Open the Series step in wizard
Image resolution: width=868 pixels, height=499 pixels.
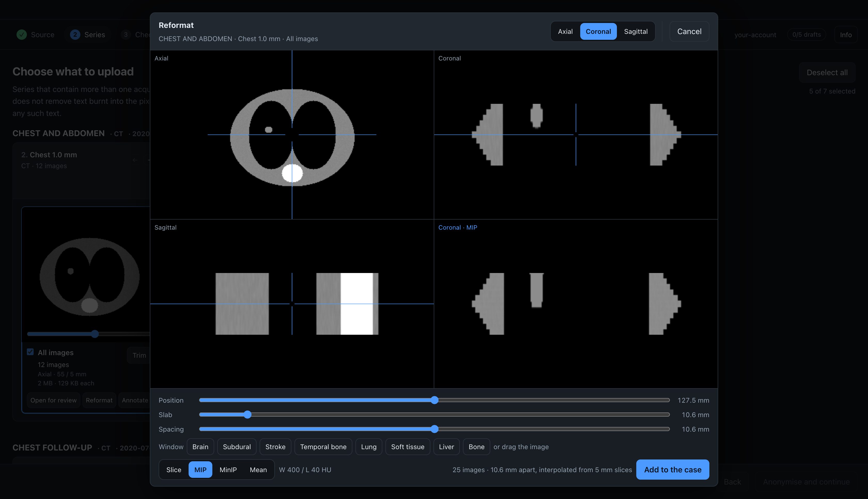coord(88,35)
